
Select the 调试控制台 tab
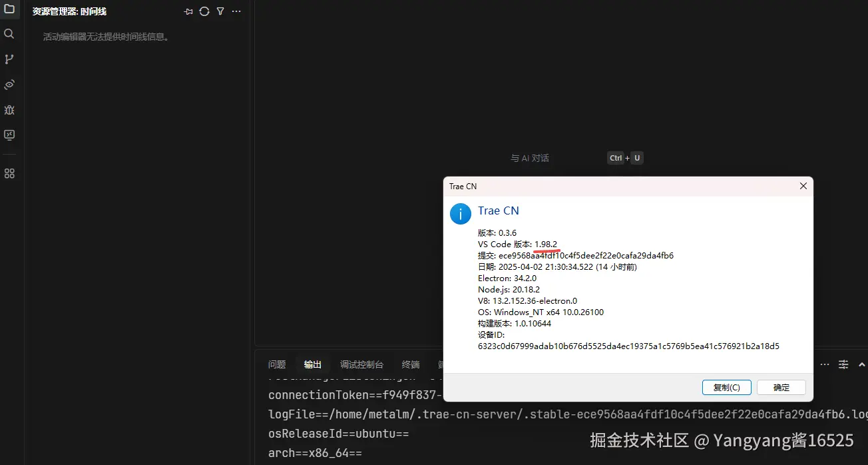361,364
